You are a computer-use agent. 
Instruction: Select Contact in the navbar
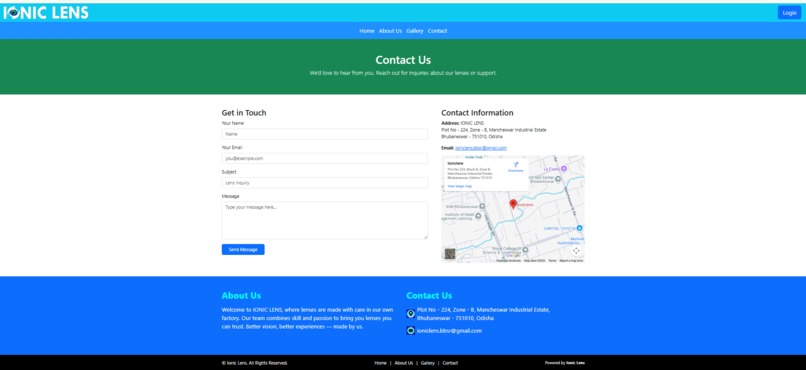click(437, 31)
